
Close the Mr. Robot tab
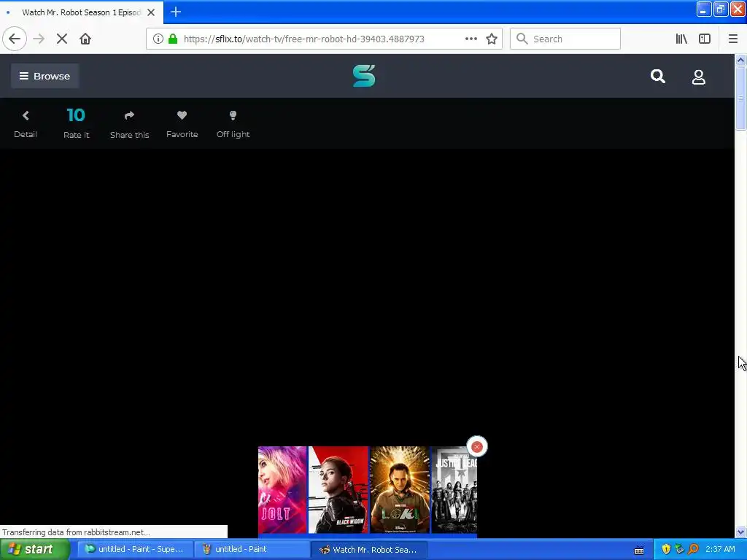point(151,12)
